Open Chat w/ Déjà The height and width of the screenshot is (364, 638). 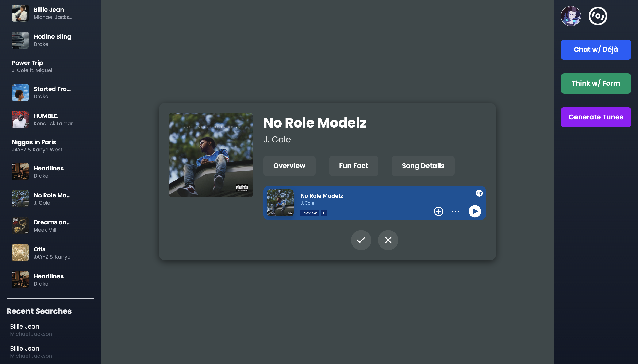coord(595,50)
